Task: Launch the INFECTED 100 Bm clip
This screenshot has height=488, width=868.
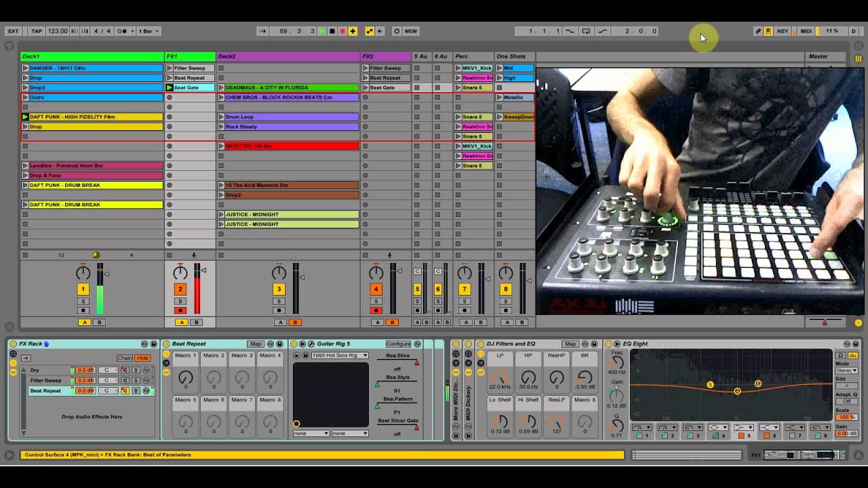Action: point(220,146)
